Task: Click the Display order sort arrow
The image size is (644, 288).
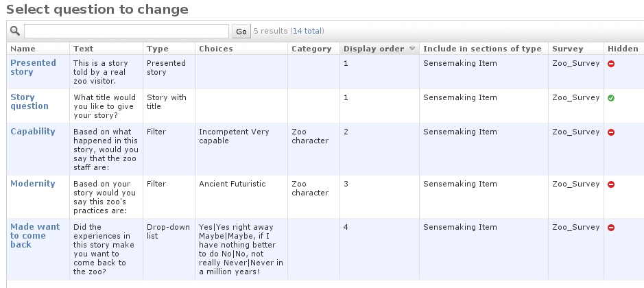Action: (x=412, y=49)
